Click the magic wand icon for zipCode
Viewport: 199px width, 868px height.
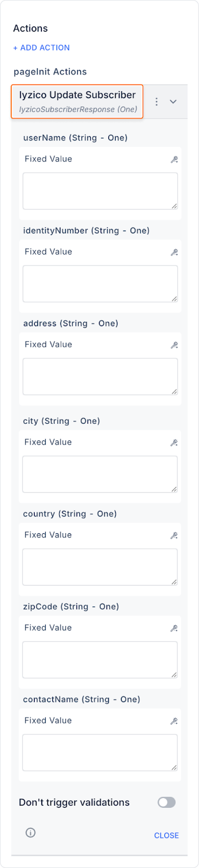click(174, 628)
